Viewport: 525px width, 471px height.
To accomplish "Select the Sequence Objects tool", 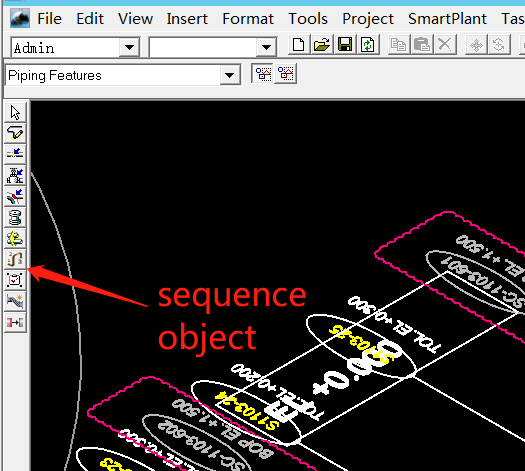I will click(x=15, y=259).
